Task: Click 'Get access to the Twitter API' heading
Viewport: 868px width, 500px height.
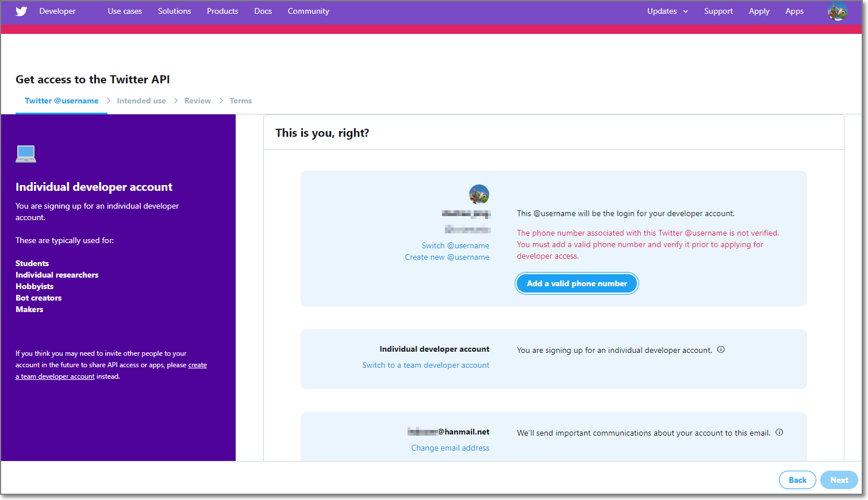Action: click(x=93, y=79)
